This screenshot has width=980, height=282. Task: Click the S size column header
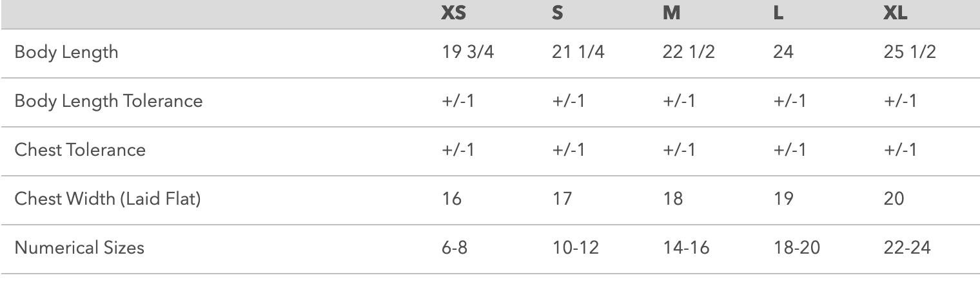(558, 14)
